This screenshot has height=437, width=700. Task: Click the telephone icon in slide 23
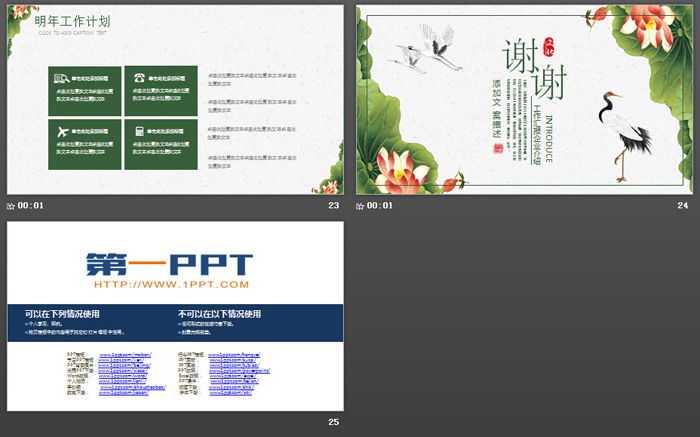140,78
